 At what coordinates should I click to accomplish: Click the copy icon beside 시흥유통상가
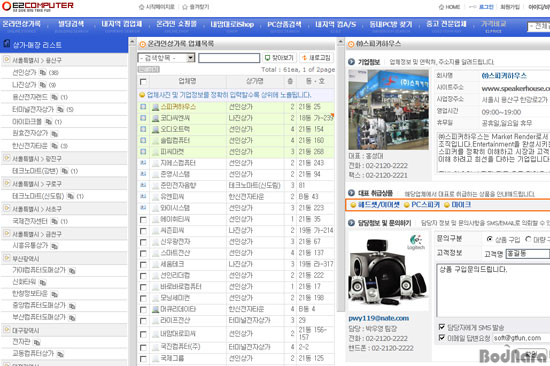click(x=54, y=246)
